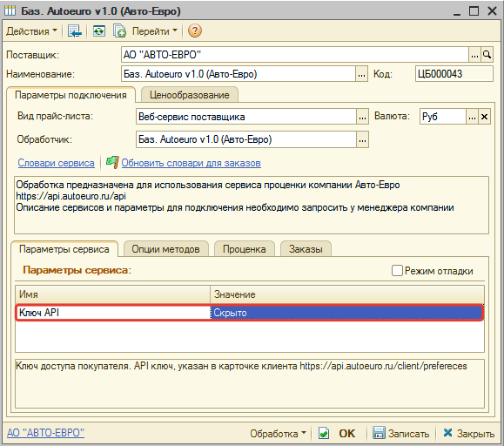Select the Заказы tab
Image resolution: width=504 pixels, height=446 pixels.
pos(306,249)
